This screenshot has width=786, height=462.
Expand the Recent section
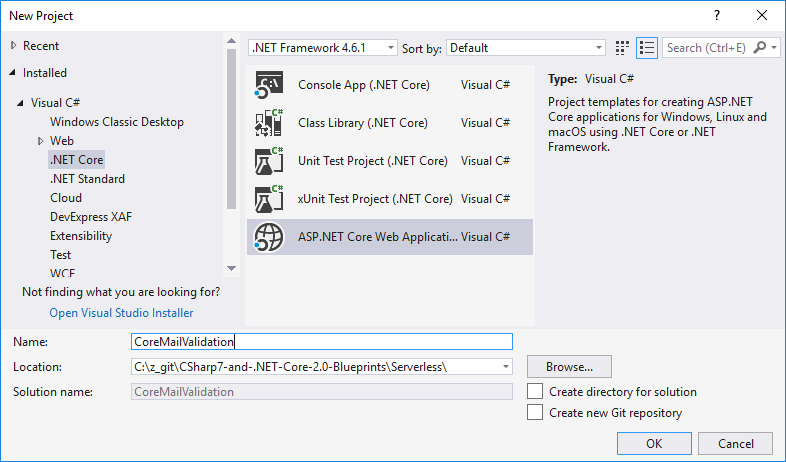(13, 46)
